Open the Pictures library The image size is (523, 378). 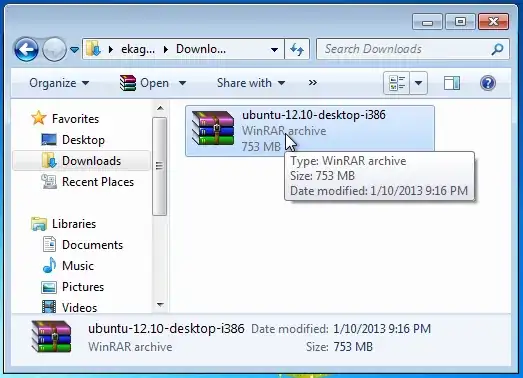[83, 287]
